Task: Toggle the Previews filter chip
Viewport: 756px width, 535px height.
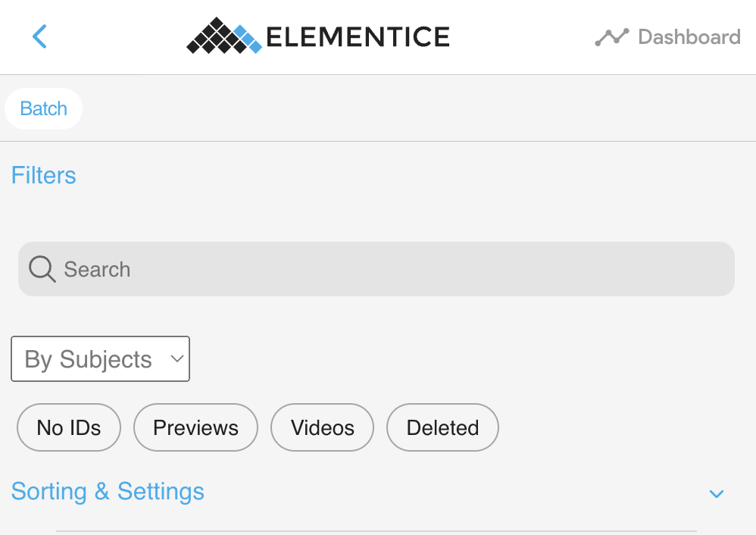Action: (195, 427)
